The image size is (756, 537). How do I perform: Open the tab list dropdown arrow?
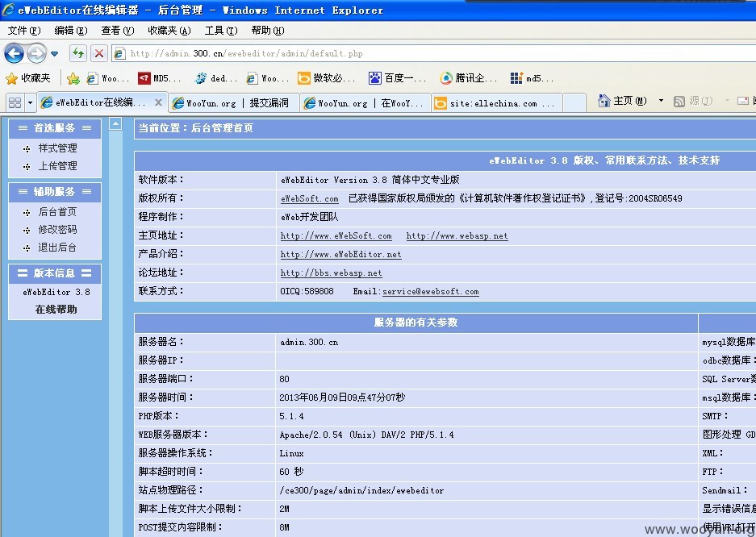coord(31,102)
